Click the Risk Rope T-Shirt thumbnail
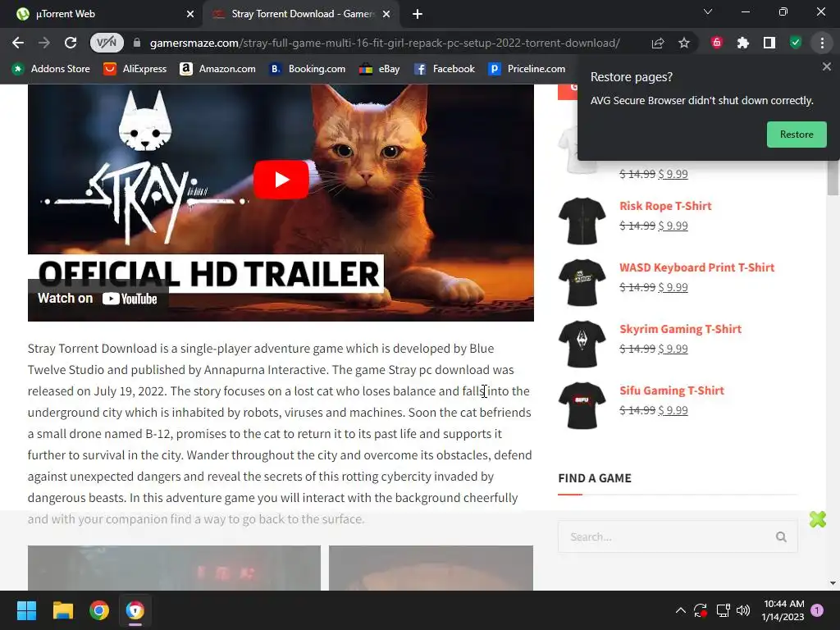 pyautogui.click(x=582, y=221)
